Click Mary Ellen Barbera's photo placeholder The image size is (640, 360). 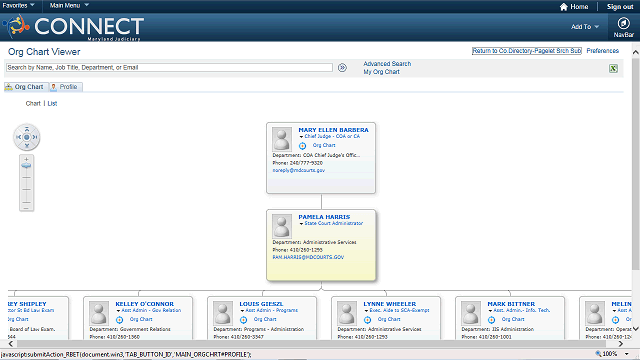(282, 139)
